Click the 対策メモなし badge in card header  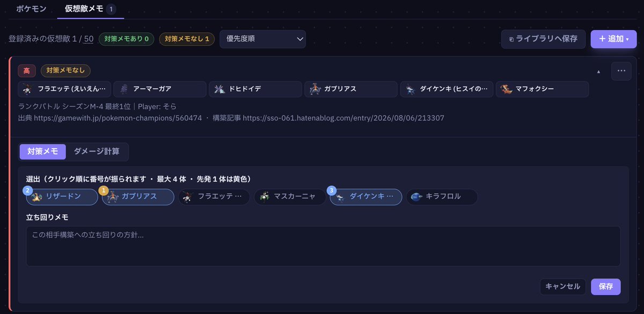point(65,71)
